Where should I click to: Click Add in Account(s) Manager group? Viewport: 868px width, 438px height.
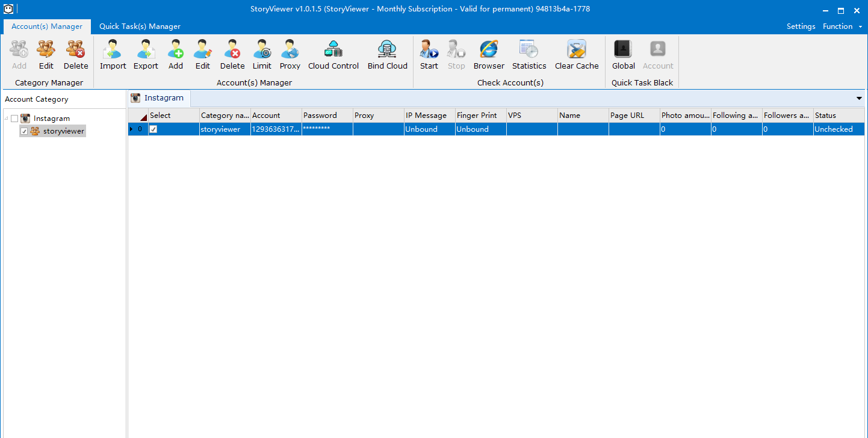click(x=176, y=55)
